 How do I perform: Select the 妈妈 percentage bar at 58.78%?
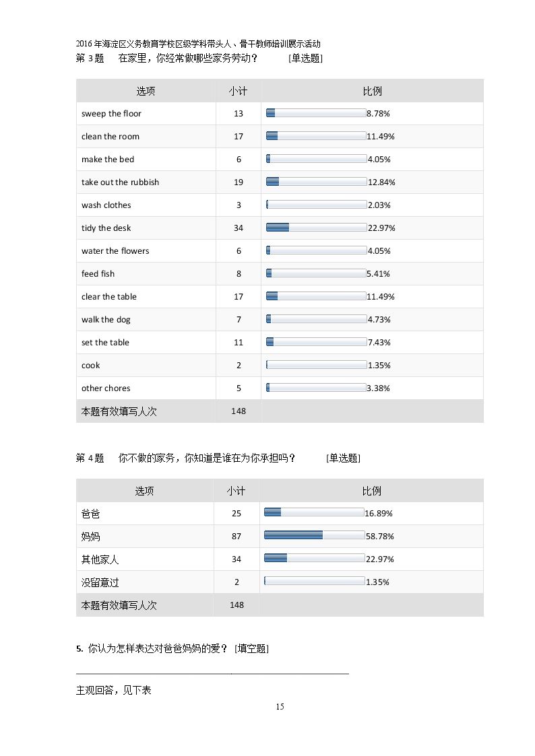click(x=315, y=535)
